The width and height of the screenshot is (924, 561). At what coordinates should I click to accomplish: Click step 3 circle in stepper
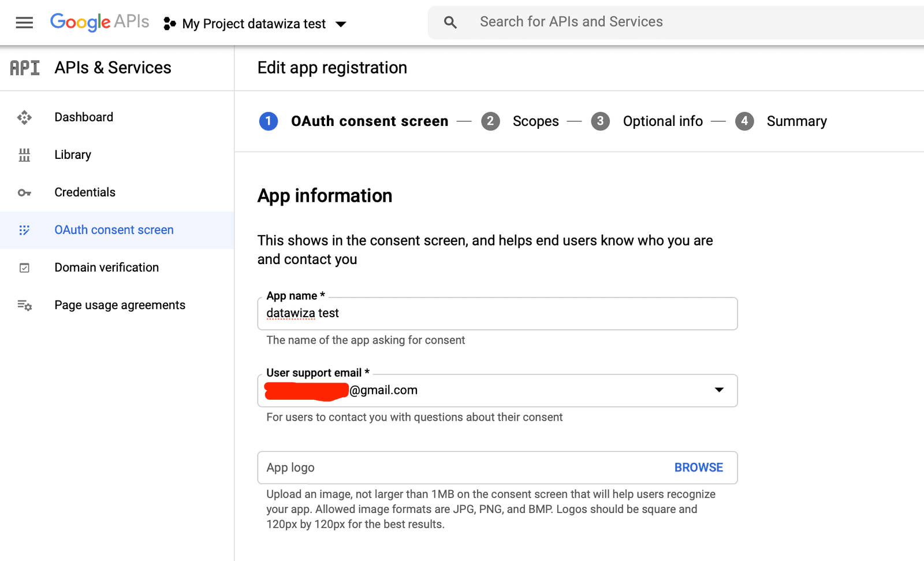tap(601, 121)
